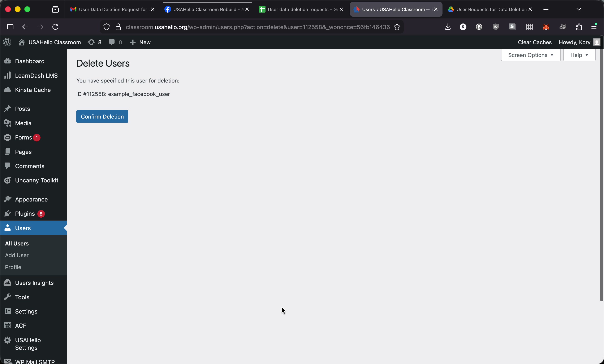Show site security lock info
Viewport: 604px width, 364px height.
click(x=118, y=27)
